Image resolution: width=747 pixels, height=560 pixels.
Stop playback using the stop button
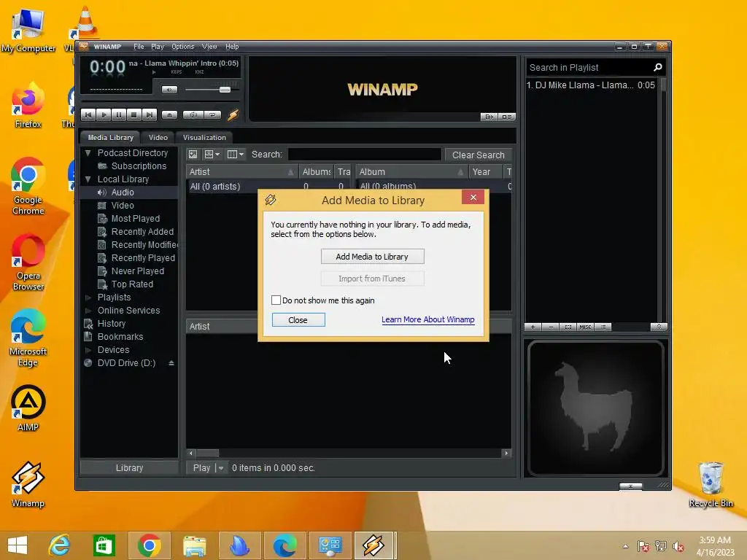point(134,114)
